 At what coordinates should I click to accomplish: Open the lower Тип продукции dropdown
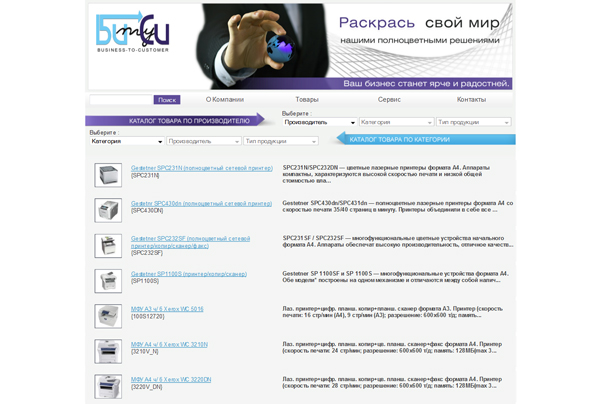click(x=280, y=141)
